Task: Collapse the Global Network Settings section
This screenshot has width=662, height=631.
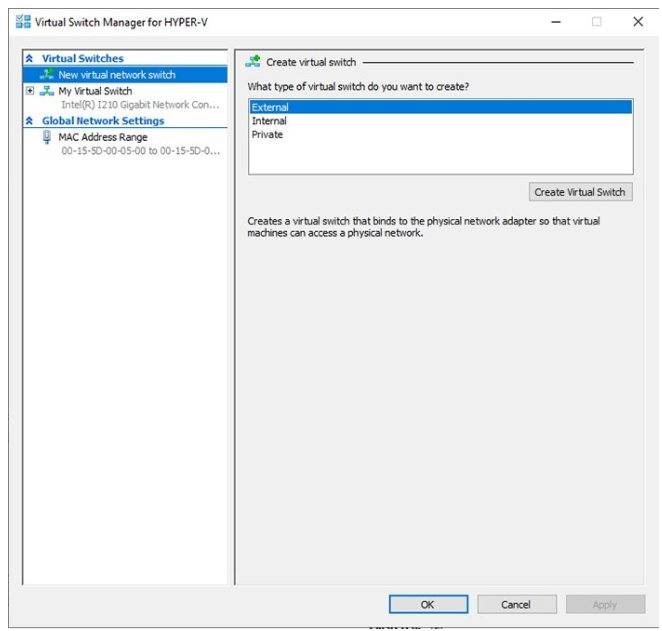Action: [x=29, y=121]
